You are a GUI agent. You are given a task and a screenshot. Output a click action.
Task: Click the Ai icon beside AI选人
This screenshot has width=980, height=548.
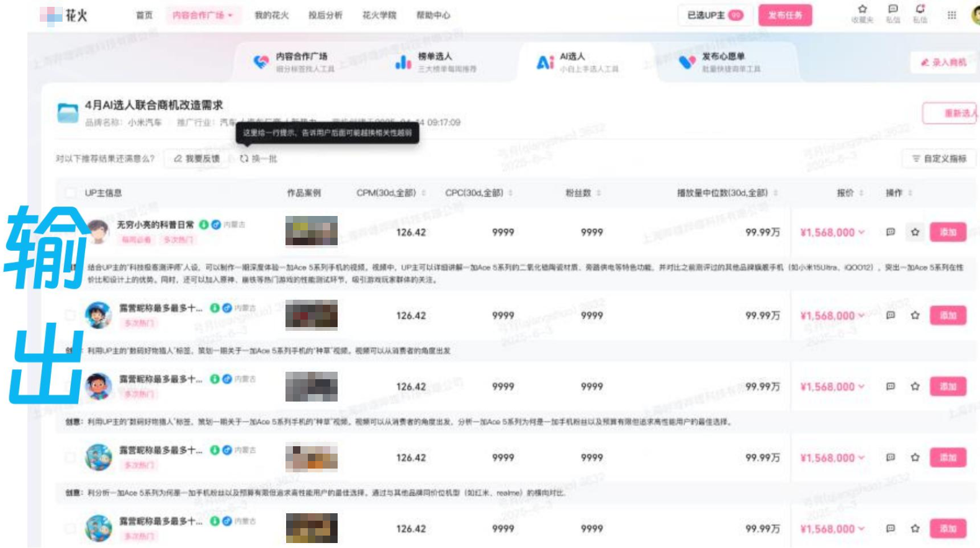(545, 62)
